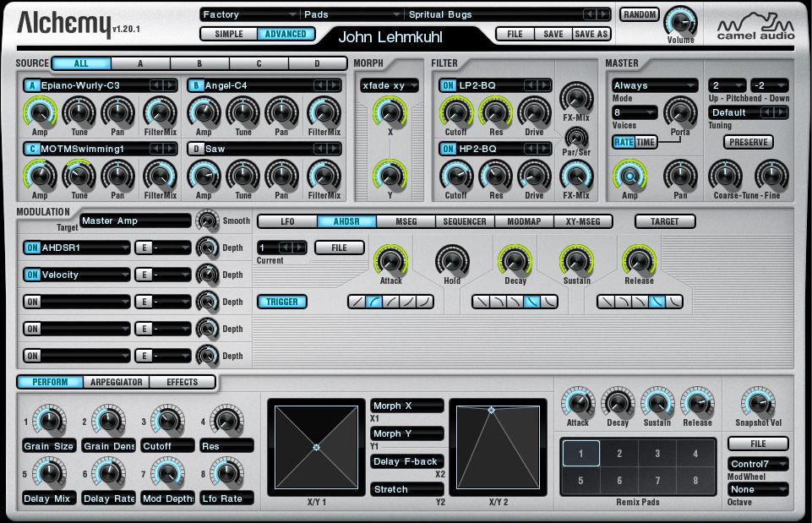
Task: Choose the first (linear) Attack curve shape
Action: pos(357,302)
